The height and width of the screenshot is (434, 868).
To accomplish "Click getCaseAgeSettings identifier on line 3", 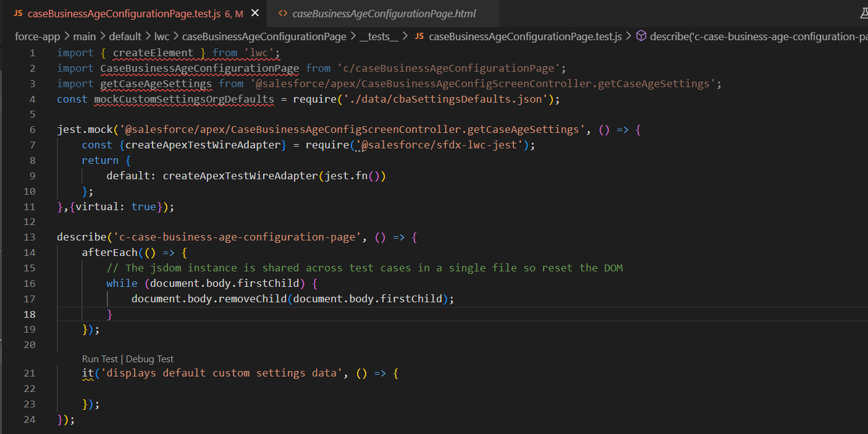I will 156,83.
